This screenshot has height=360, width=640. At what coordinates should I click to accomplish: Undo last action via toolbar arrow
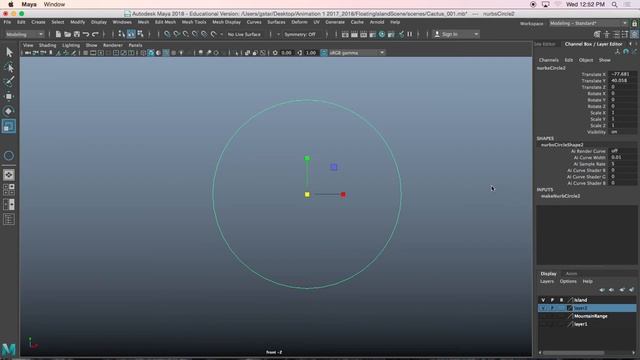(x=86, y=34)
